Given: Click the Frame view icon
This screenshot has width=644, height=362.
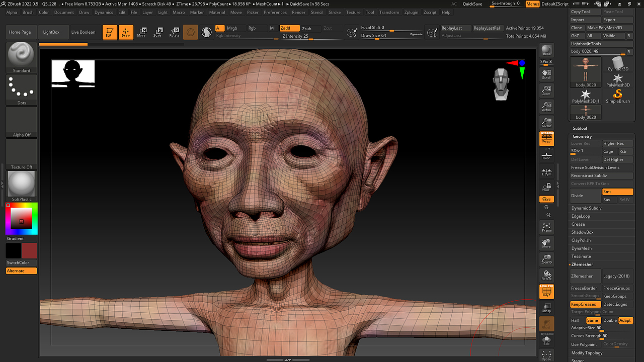Looking at the screenshot, I should (x=546, y=227).
